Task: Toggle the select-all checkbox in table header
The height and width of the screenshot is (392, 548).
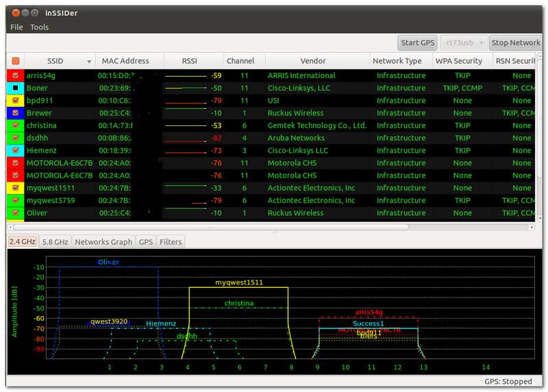Action: pos(15,61)
